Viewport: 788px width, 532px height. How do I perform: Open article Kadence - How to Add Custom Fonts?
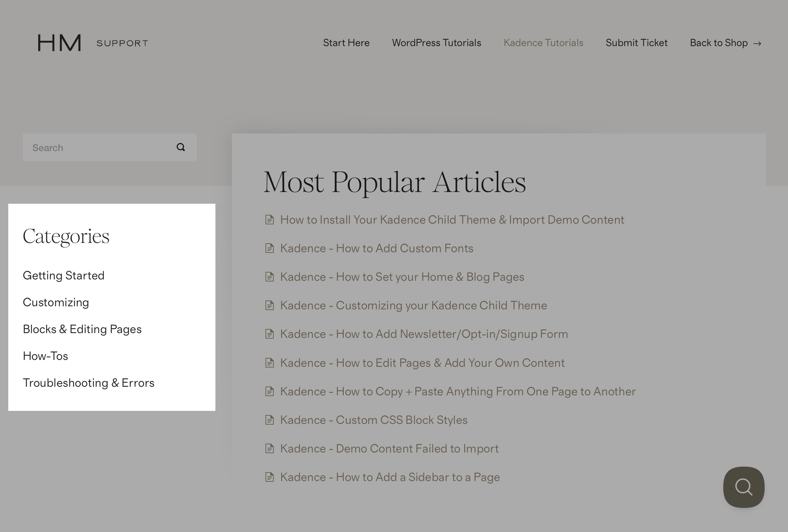(377, 248)
